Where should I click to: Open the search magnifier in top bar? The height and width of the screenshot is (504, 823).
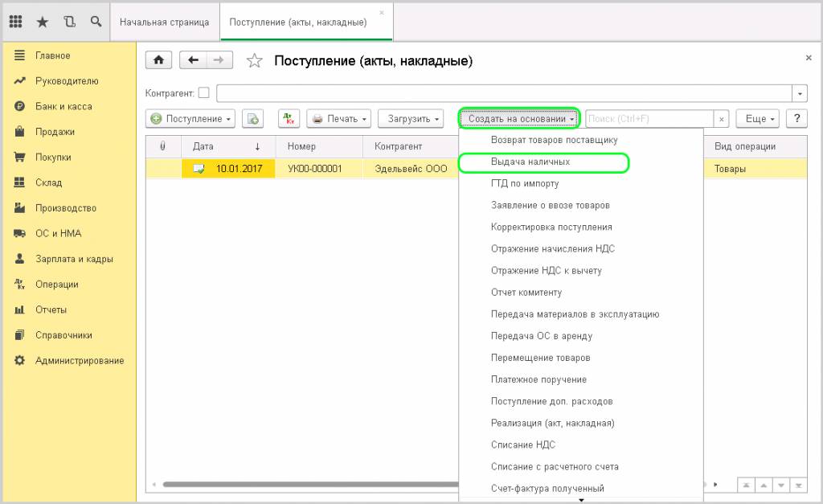[x=96, y=22]
